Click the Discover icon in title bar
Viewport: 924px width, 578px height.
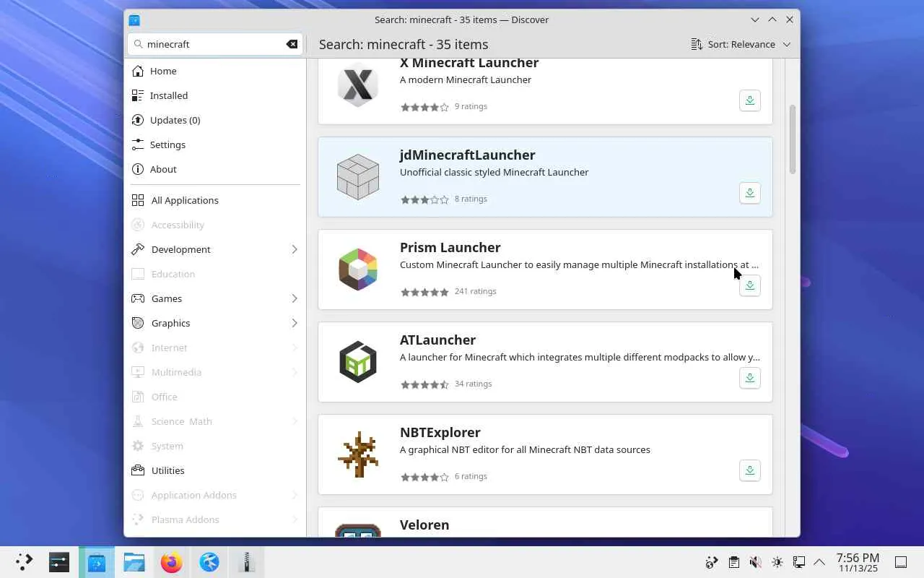click(x=134, y=20)
